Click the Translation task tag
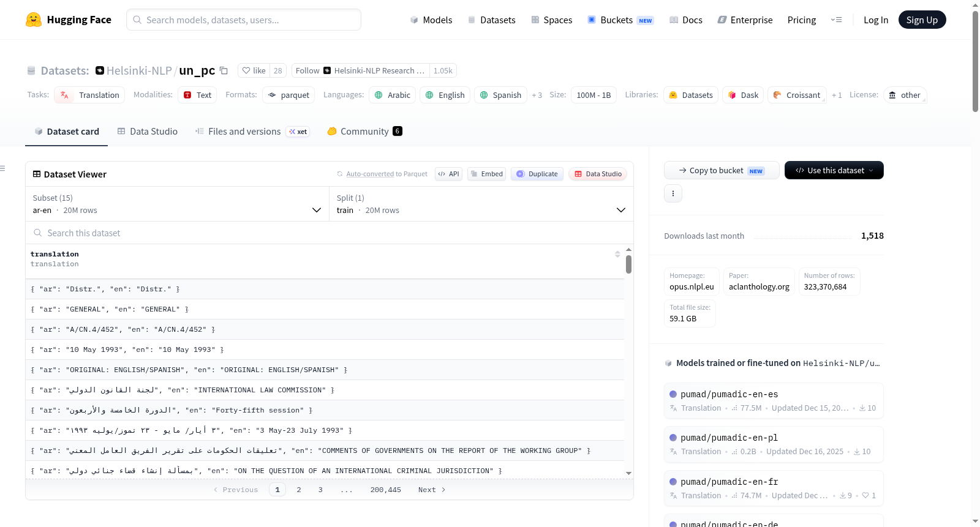The width and height of the screenshot is (980, 527). (90, 95)
